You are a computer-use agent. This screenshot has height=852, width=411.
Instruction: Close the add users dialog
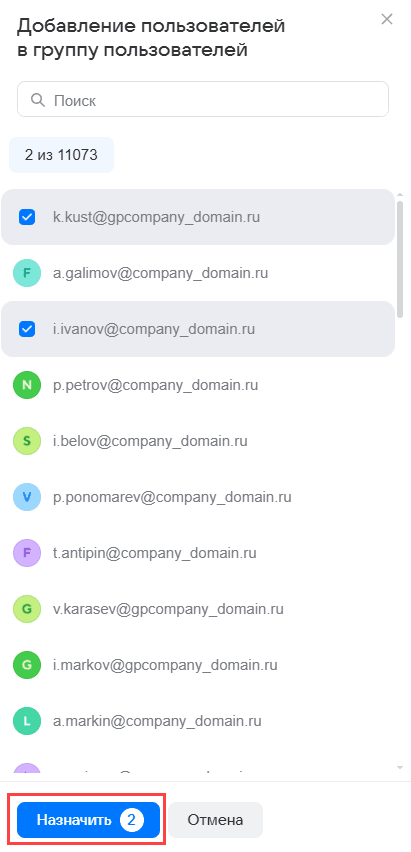coord(387,20)
